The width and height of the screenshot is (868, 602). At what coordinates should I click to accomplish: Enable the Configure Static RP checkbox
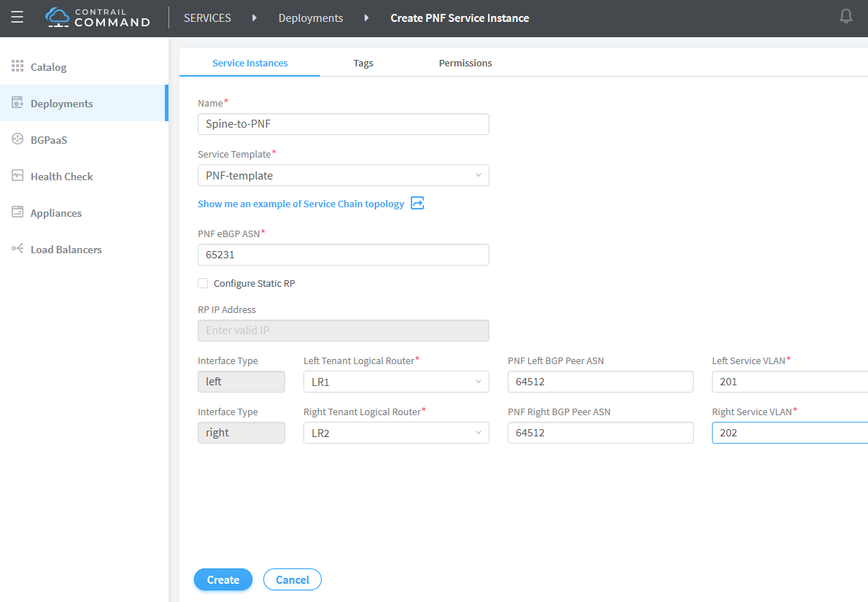tap(203, 283)
